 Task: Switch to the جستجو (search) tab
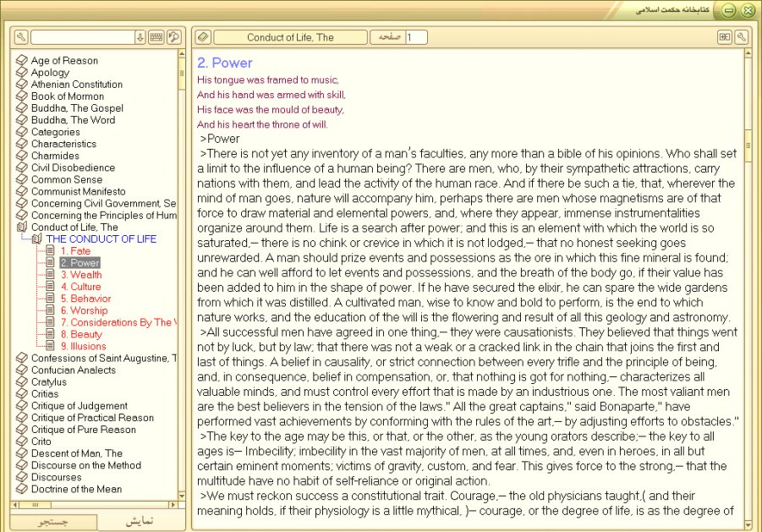point(53,521)
